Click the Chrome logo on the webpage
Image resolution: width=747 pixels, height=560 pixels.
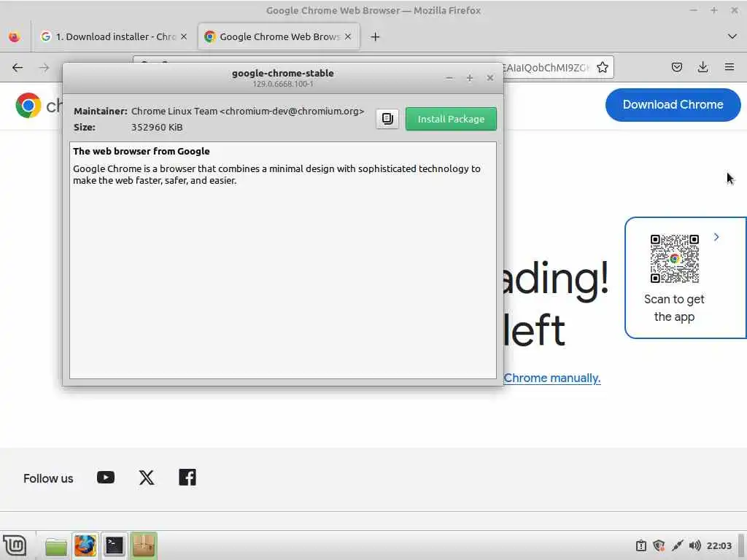coord(28,105)
